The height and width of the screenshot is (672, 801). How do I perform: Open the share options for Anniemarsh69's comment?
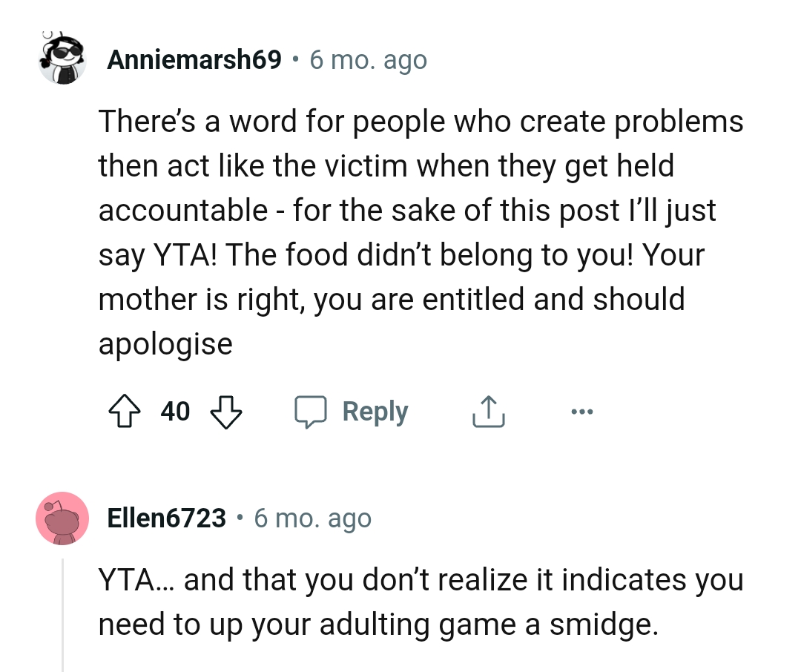click(487, 411)
